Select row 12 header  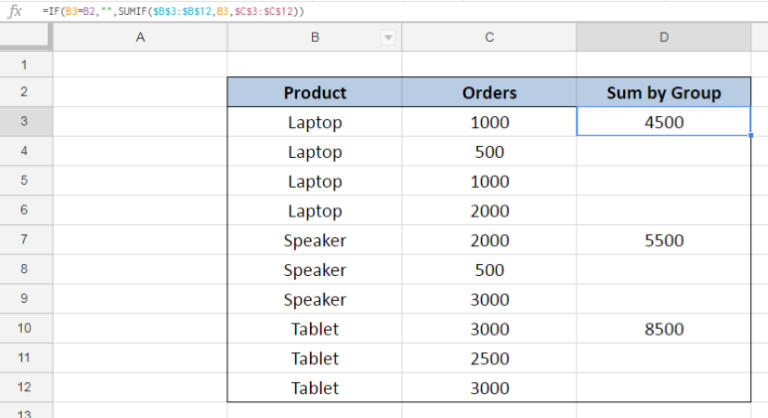coord(24,387)
